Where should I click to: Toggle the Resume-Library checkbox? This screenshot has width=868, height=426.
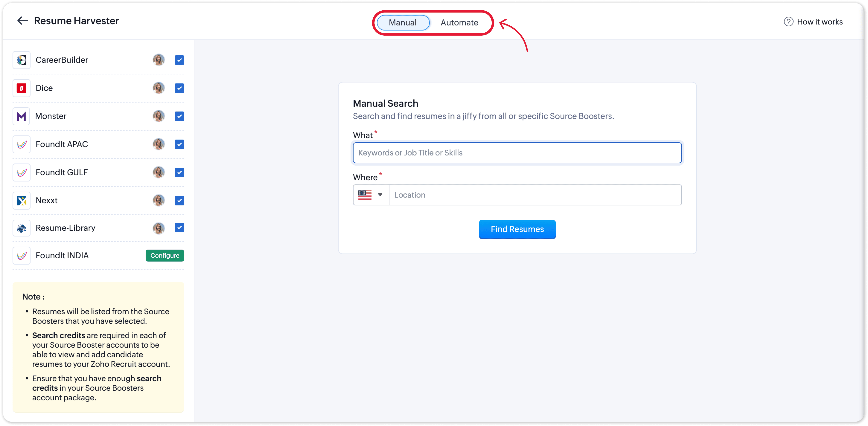(179, 228)
